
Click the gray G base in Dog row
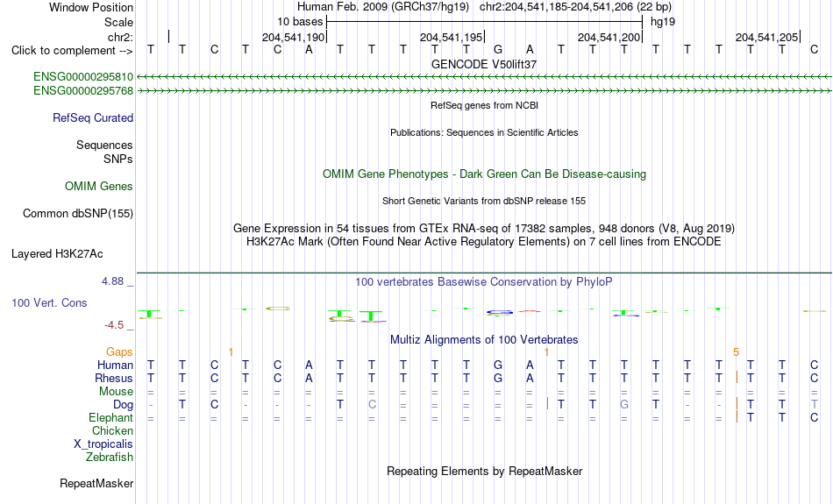click(624, 405)
